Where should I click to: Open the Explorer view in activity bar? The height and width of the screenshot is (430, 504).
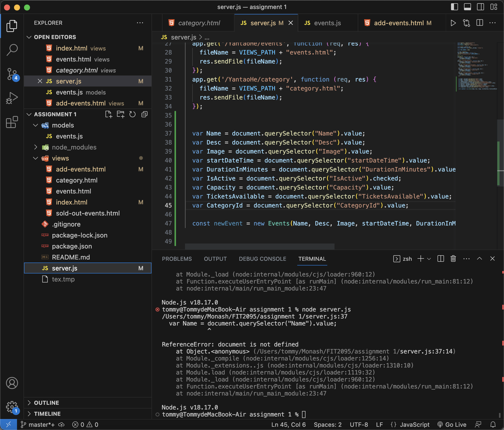tap(12, 26)
